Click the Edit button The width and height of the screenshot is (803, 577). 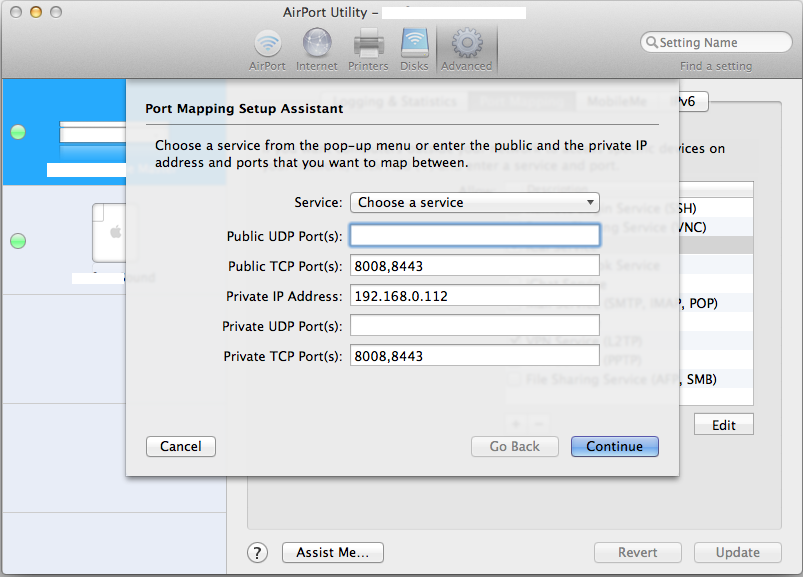pyautogui.click(x=724, y=425)
